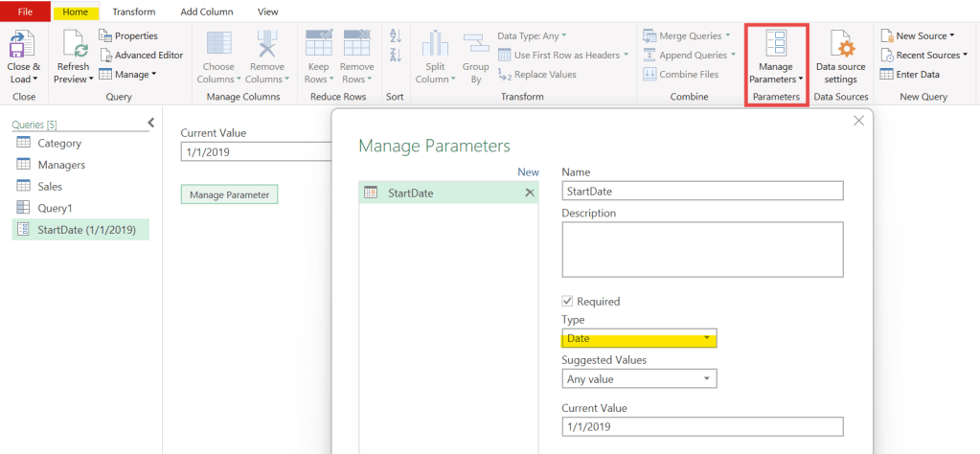
Task: Click the Combine Files icon
Action: 650,74
